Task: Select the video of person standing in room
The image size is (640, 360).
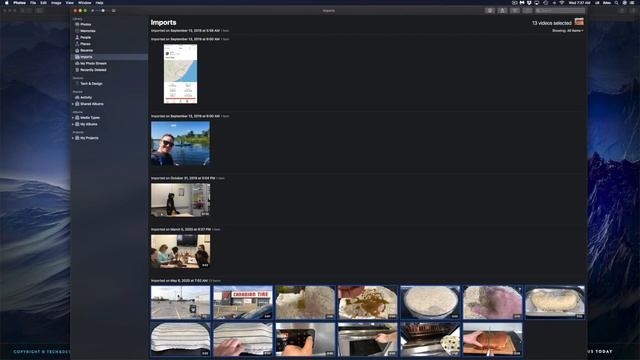Action: point(180,200)
